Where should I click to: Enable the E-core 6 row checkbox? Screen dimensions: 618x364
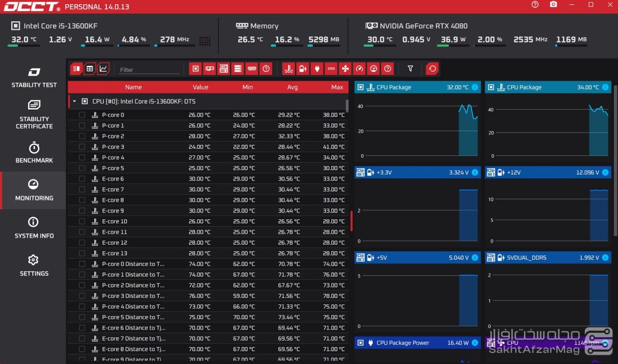82,179
